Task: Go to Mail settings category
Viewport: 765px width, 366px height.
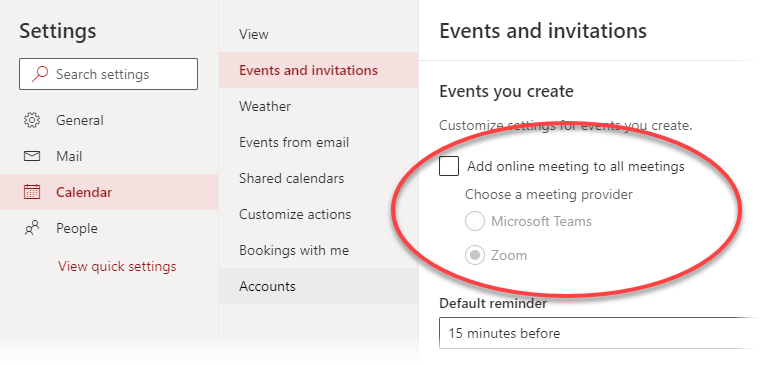Action: [x=109, y=156]
